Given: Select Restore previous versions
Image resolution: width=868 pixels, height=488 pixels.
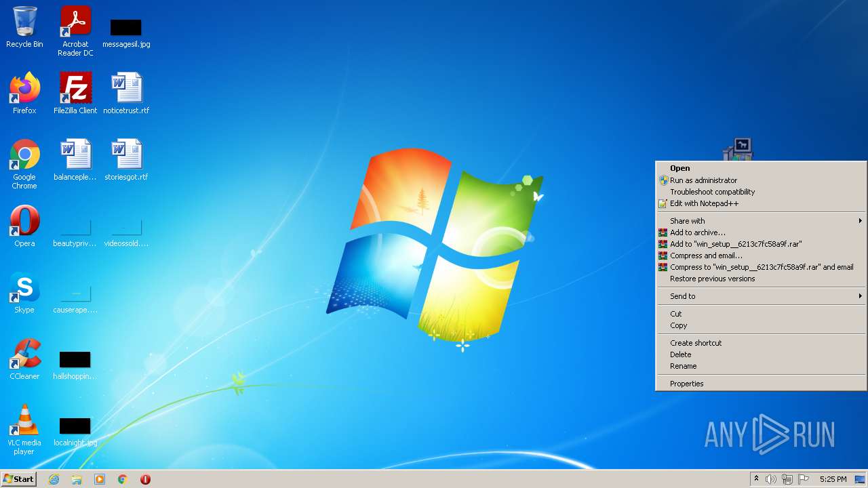Looking at the screenshot, I should click(x=761, y=279).
